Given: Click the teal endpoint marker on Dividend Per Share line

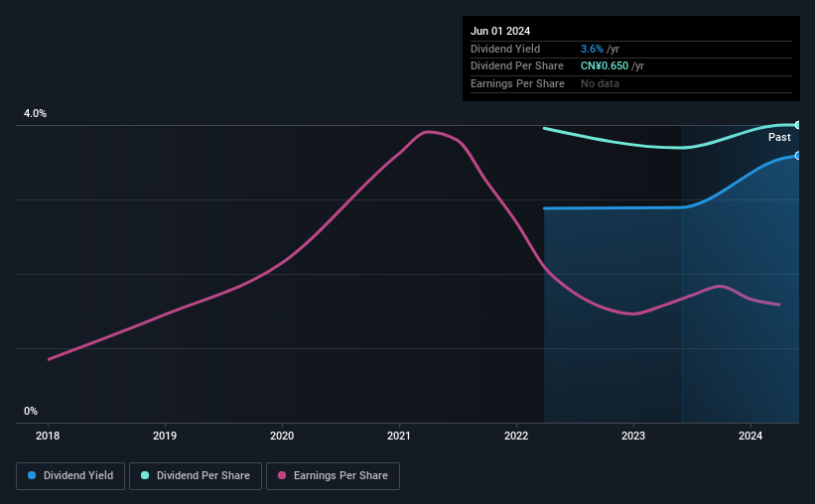Looking at the screenshot, I should click(x=798, y=125).
